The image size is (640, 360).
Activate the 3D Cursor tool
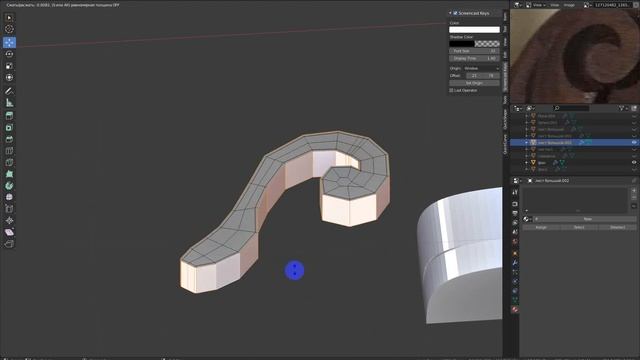(x=9, y=29)
